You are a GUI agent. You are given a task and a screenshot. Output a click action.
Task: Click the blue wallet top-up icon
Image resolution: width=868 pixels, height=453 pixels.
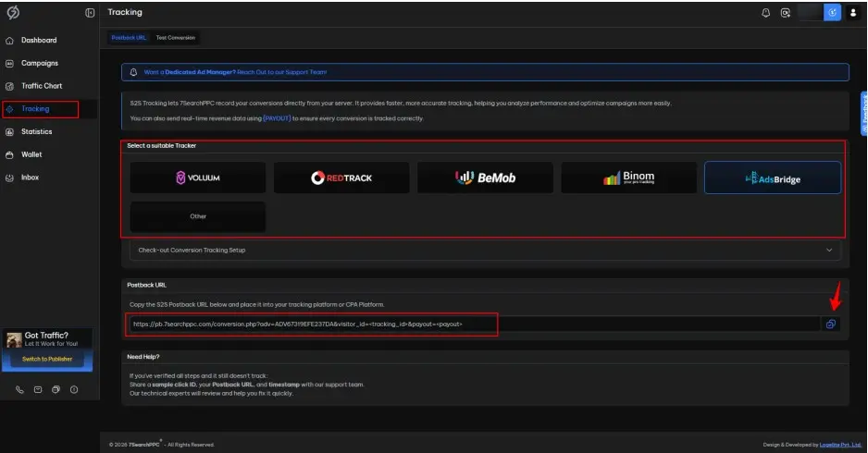[x=832, y=13]
